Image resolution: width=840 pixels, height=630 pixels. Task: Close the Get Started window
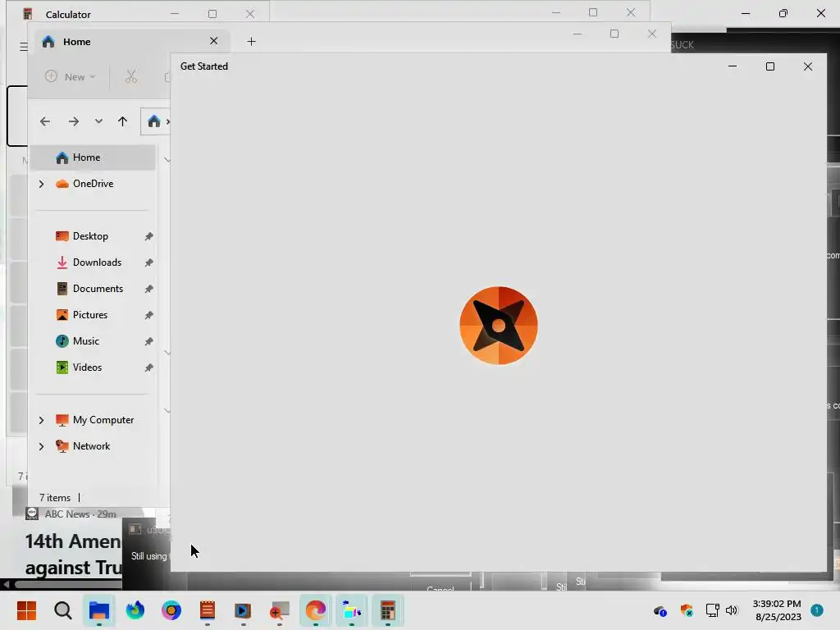(x=808, y=66)
